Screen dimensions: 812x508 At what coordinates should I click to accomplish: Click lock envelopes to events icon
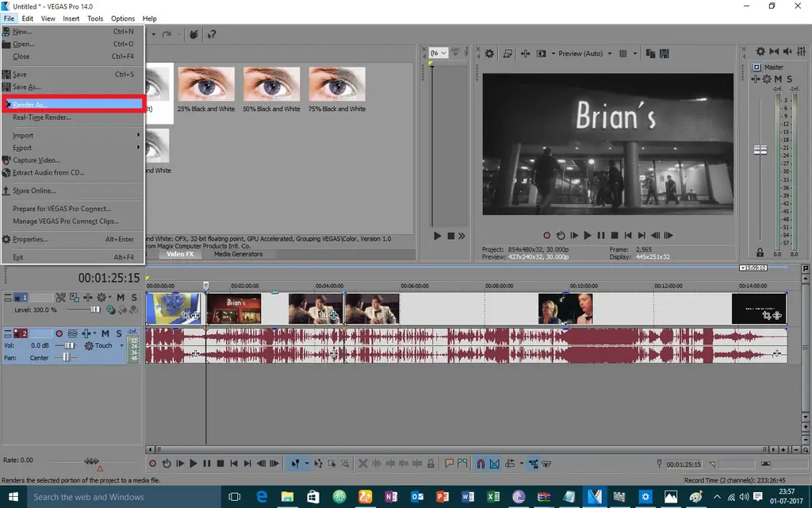[534, 464]
